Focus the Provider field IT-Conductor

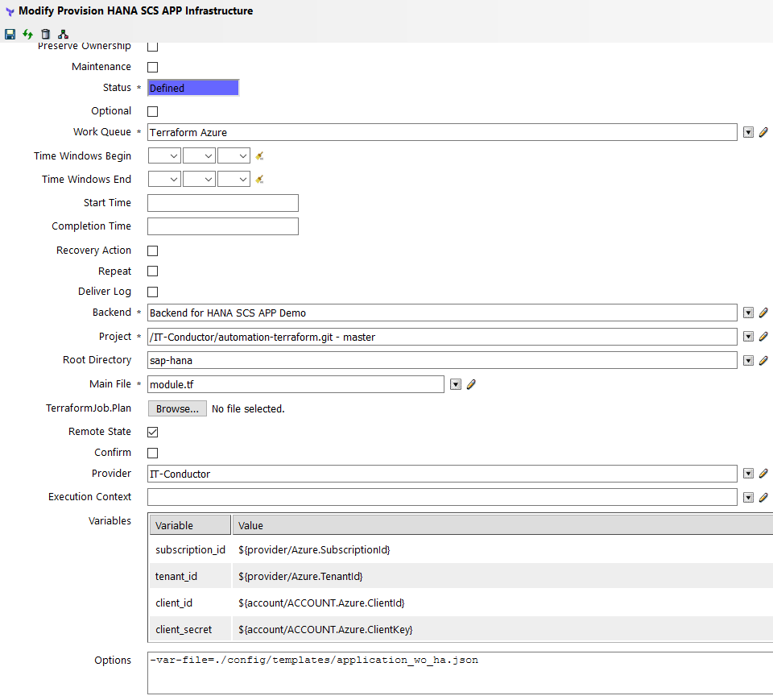point(442,474)
